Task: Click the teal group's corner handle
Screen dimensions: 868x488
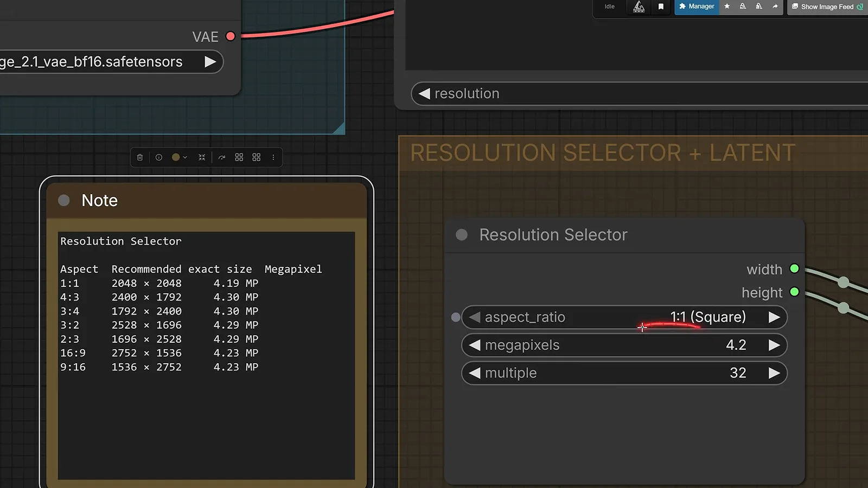Action: click(x=339, y=129)
